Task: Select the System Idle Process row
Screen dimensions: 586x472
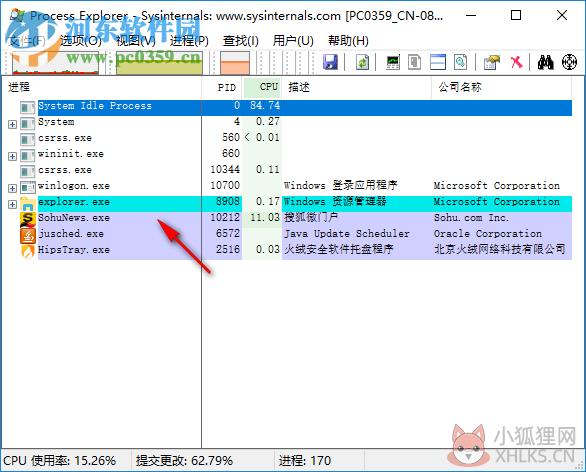Action: [305, 108]
